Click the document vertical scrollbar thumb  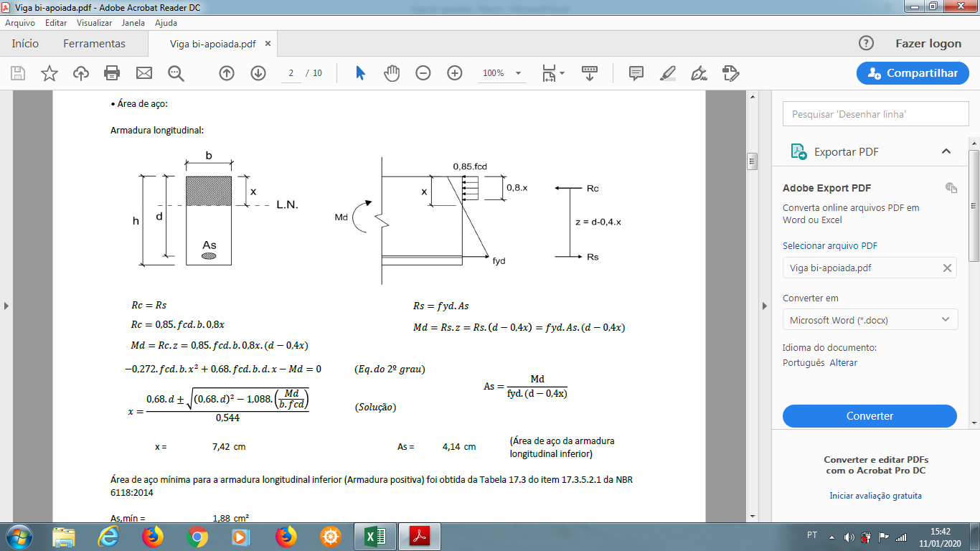[x=752, y=161]
